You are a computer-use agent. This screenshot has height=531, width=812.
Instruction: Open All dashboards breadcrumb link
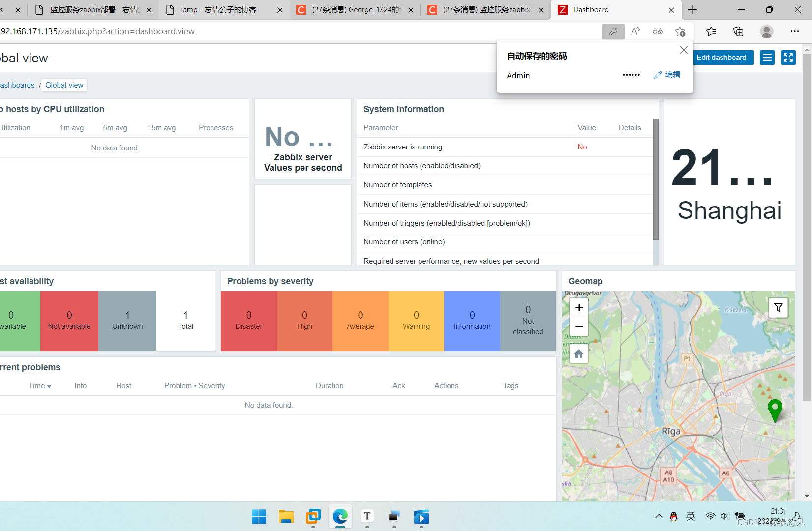[x=17, y=85]
